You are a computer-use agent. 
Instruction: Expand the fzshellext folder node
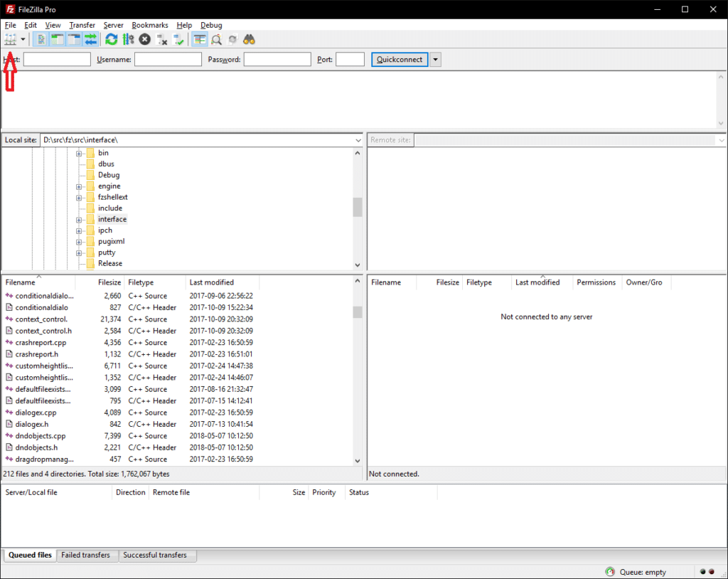79,198
